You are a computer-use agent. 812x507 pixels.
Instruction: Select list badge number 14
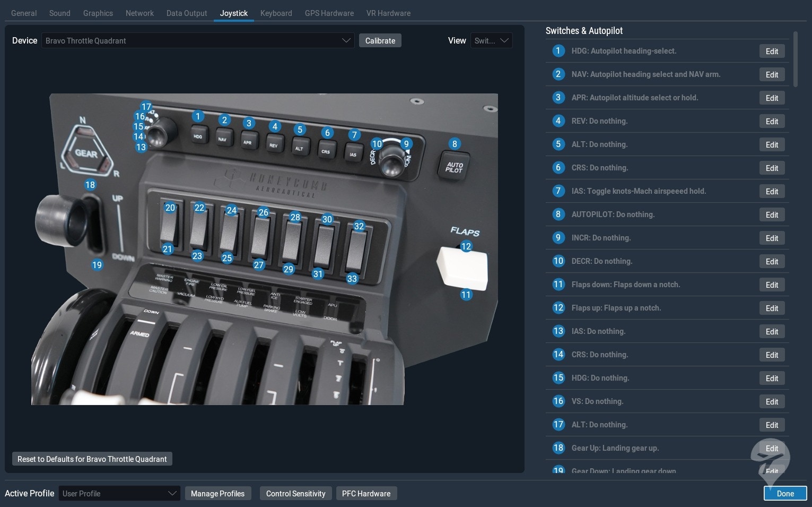click(558, 355)
